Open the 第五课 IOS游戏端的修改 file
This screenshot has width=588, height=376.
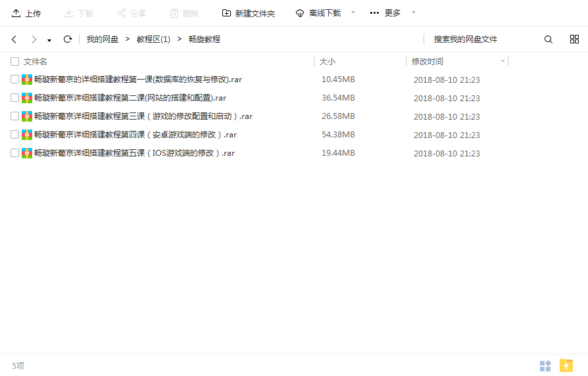click(x=134, y=153)
